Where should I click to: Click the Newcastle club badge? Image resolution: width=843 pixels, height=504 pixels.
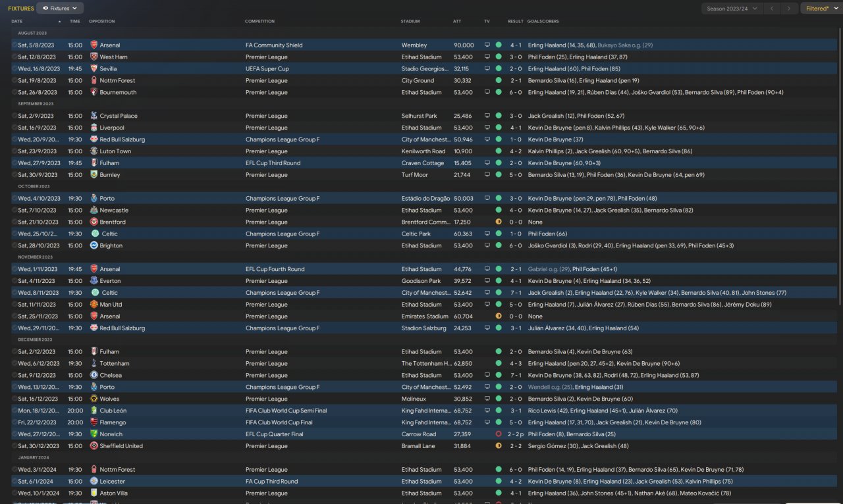94,211
